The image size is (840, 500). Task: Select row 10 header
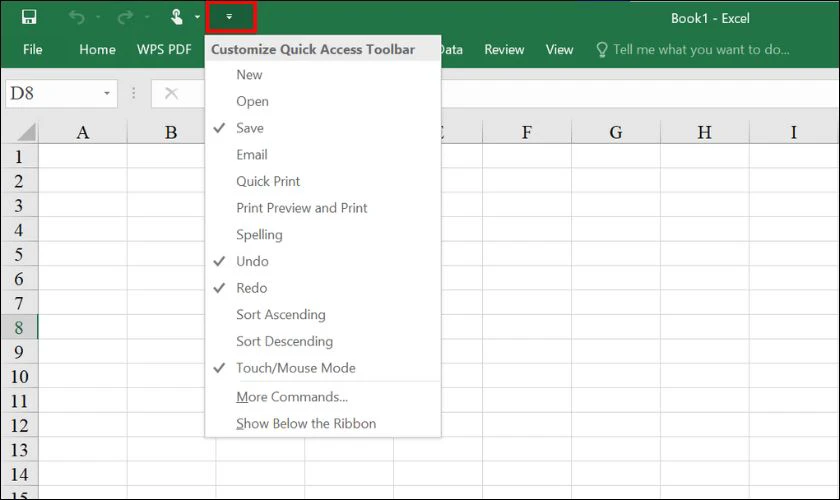19,376
